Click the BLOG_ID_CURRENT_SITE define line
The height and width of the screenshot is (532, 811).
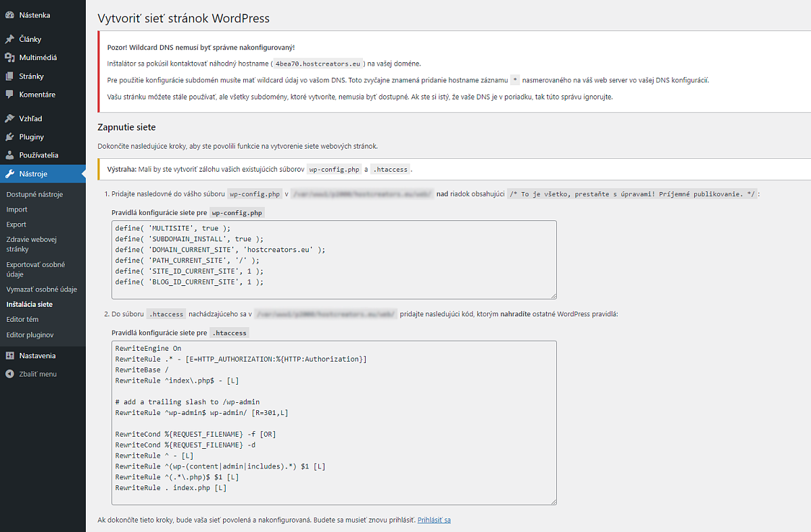click(x=189, y=281)
